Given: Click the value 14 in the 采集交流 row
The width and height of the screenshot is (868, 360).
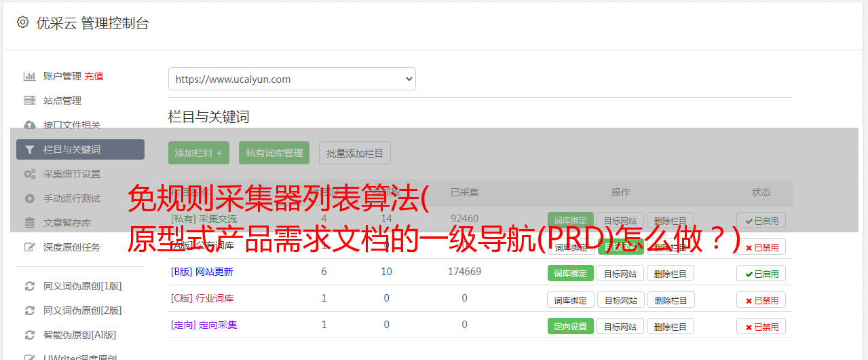Looking at the screenshot, I should [x=387, y=219].
